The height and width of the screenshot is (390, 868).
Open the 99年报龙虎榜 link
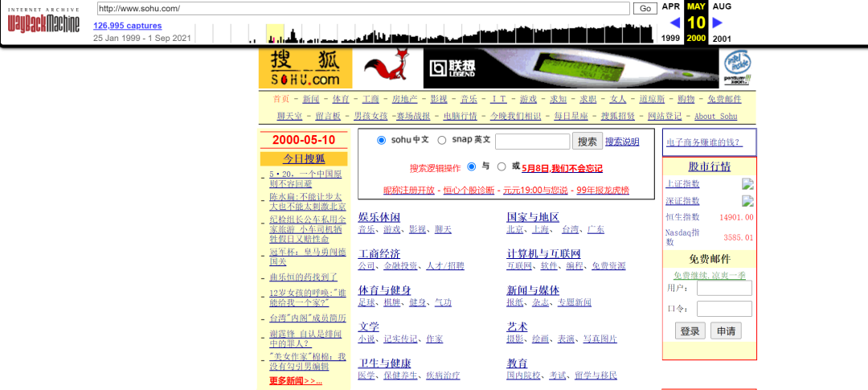603,190
